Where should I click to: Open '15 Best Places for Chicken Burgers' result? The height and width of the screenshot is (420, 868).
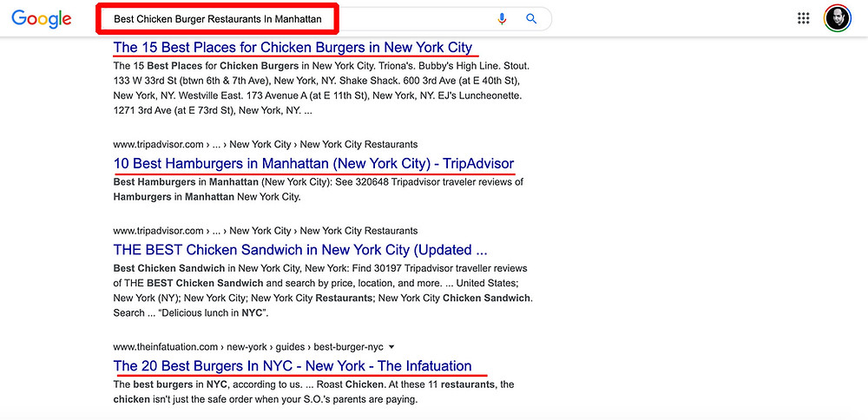(293, 47)
